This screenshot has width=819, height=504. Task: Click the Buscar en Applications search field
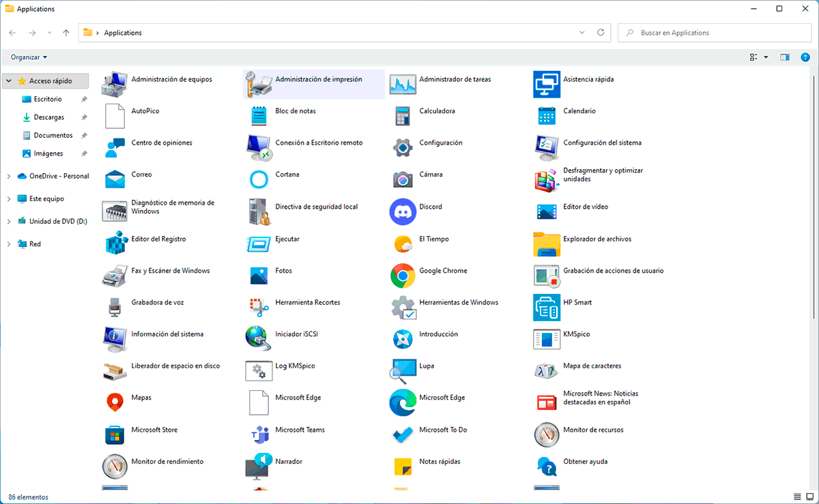715,33
